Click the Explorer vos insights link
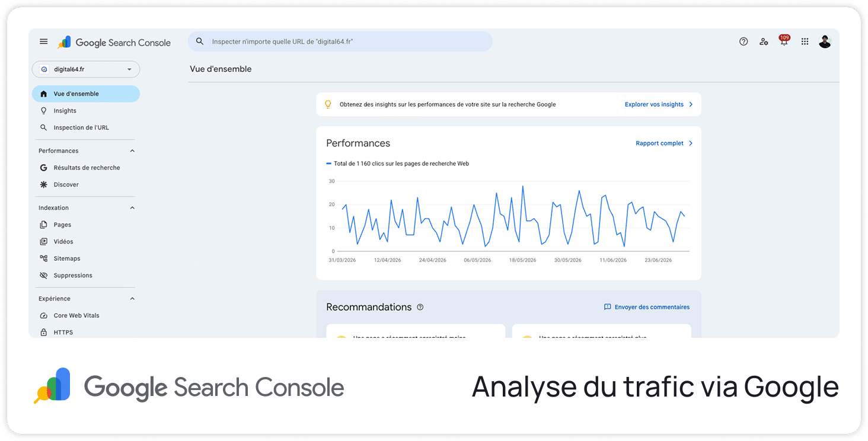Screen dimensions: 868x441 pyautogui.click(x=654, y=104)
